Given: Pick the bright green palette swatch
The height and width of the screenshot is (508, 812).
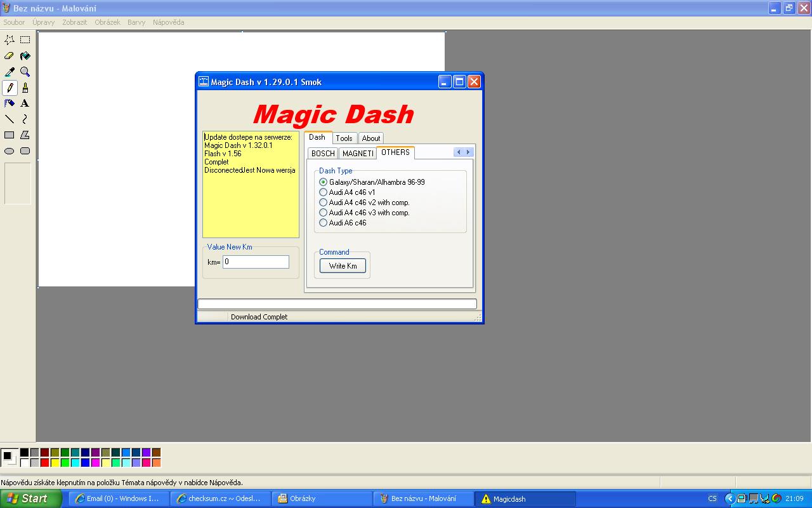Looking at the screenshot, I should click(x=65, y=462).
